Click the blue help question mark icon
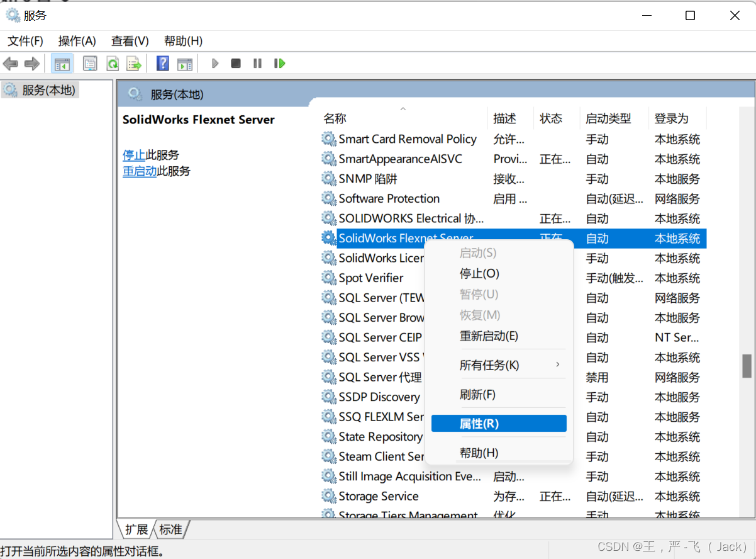 point(162,64)
